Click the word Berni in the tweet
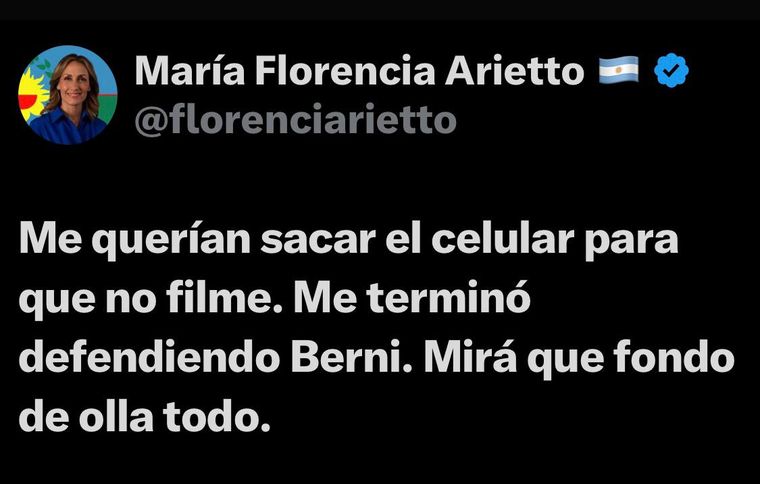760x484 pixels. click(351, 358)
